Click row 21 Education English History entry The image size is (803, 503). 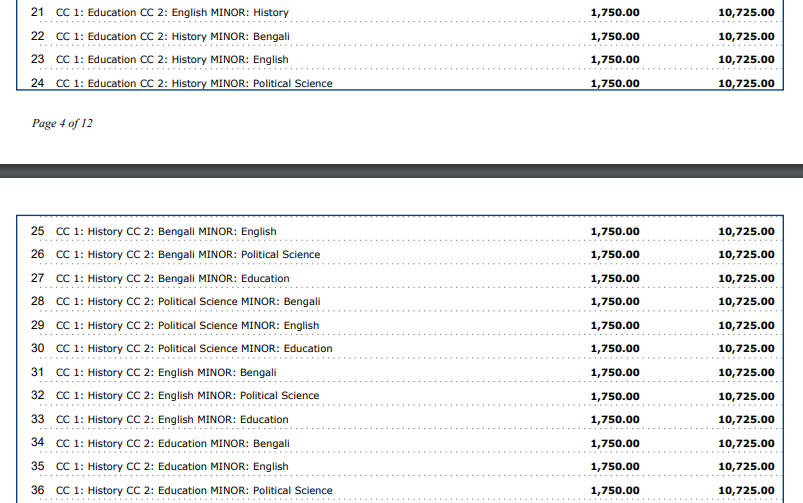click(172, 12)
